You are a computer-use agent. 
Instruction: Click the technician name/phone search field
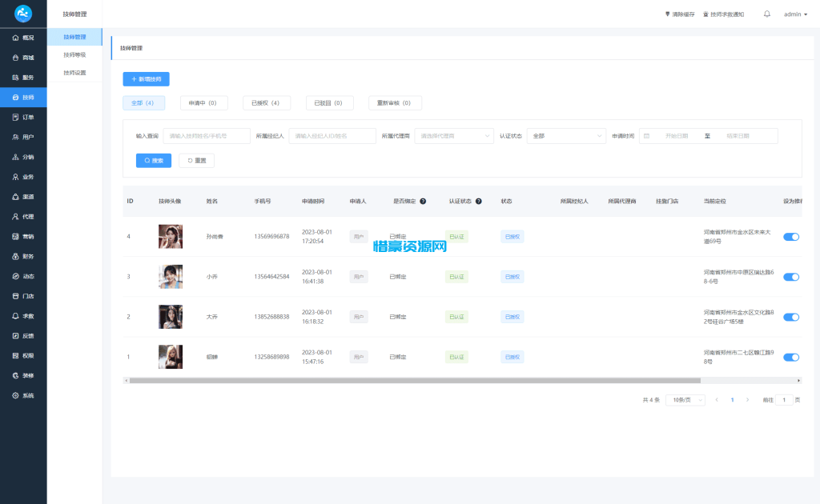tap(206, 136)
